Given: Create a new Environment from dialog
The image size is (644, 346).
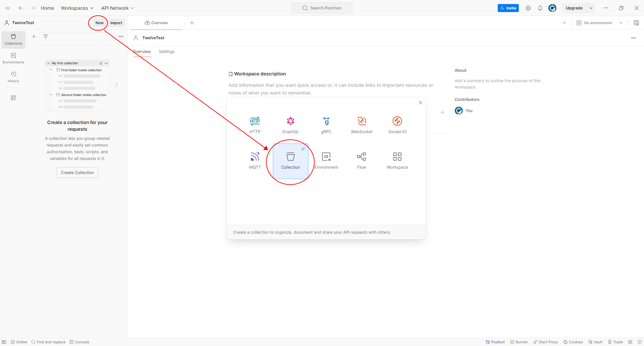Looking at the screenshot, I should [326, 161].
